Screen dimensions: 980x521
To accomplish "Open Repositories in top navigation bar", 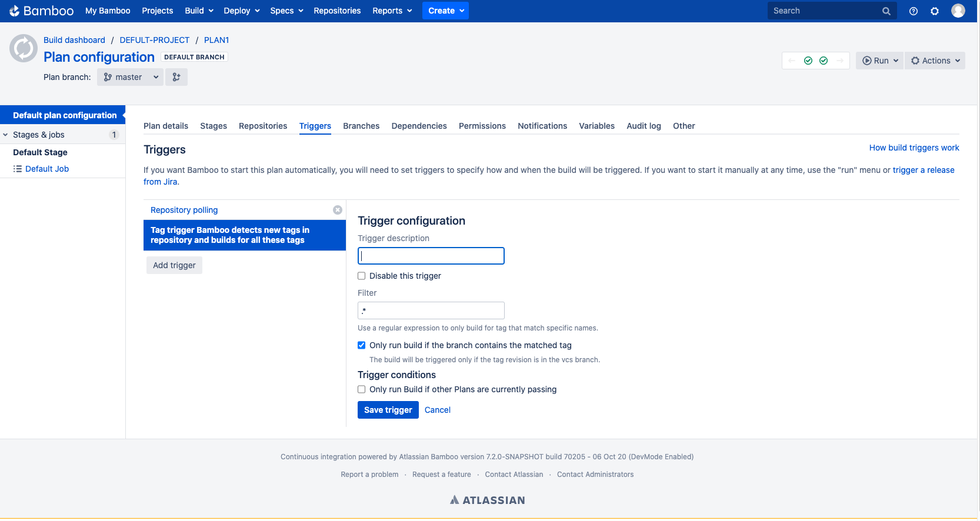I will coord(337,11).
